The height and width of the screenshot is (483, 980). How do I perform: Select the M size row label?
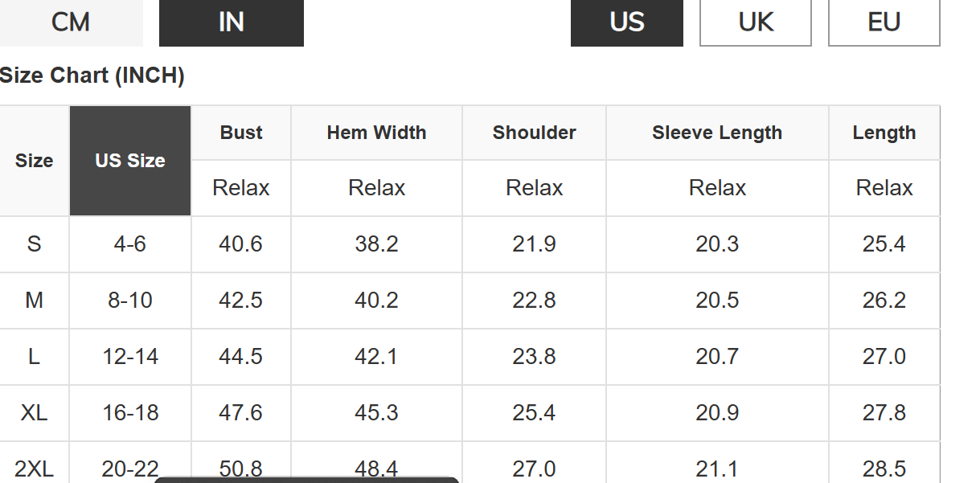point(34,300)
